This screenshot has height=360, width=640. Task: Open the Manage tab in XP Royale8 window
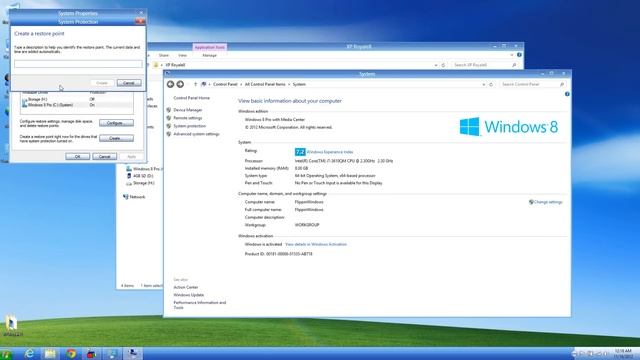coord(209,56)
